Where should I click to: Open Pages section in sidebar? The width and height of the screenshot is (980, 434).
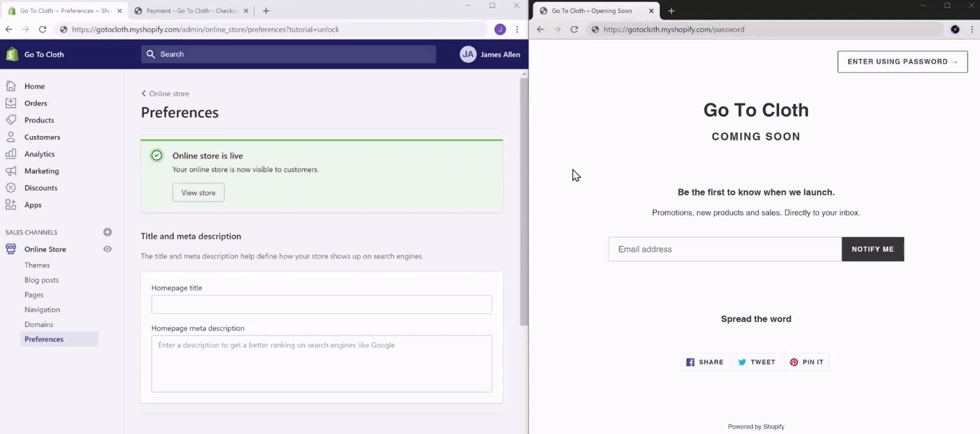click(x=34, y=295)
